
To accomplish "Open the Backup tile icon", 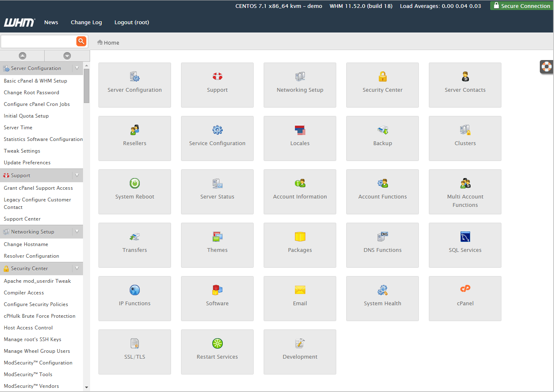I will [x=383, y=130].
